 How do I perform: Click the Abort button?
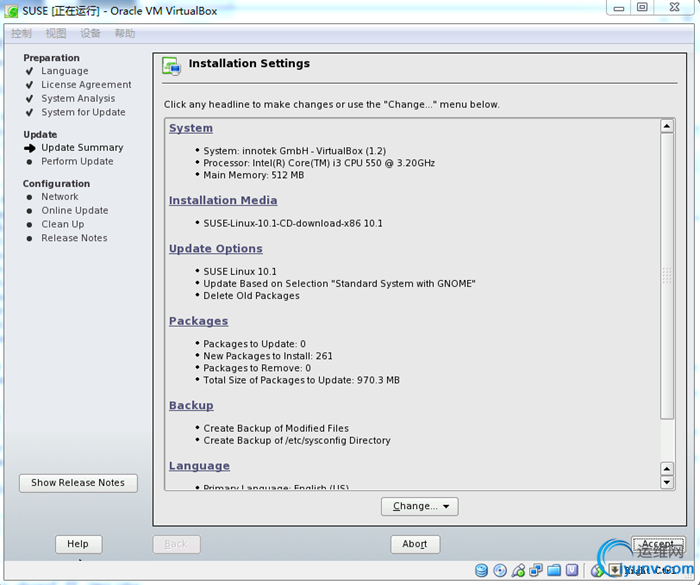coord(415,544)
